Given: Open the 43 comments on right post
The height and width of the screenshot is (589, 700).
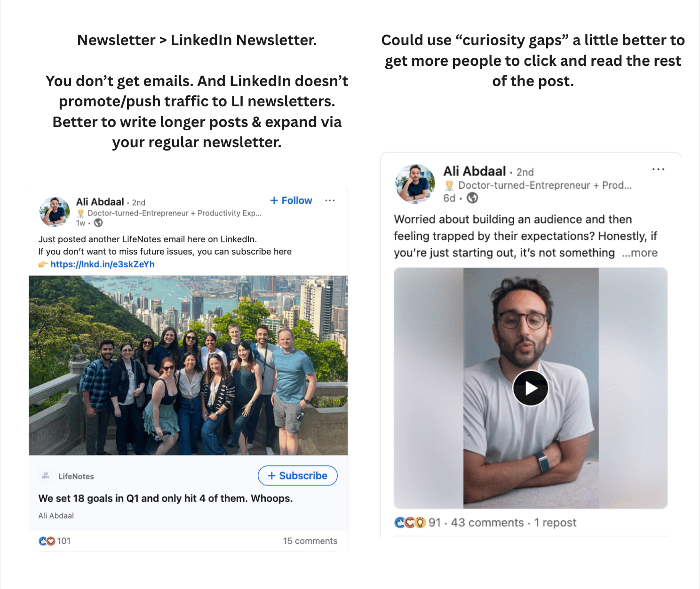Looking at the screenshot, I should [487, 523].
